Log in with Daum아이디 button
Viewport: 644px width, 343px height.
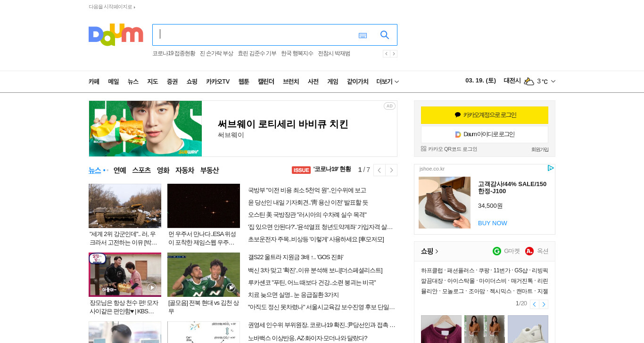pyautogui.click(x=485, y=134)
